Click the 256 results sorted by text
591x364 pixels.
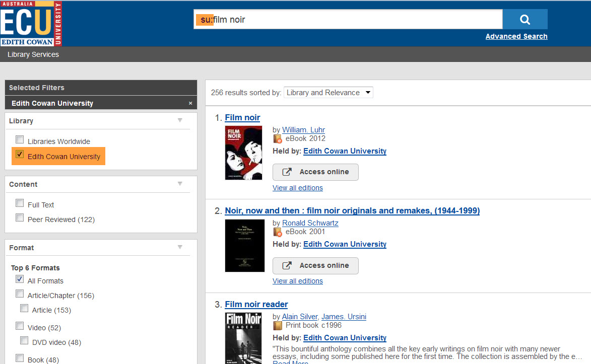pyautogui.click(x=246, y=93)
